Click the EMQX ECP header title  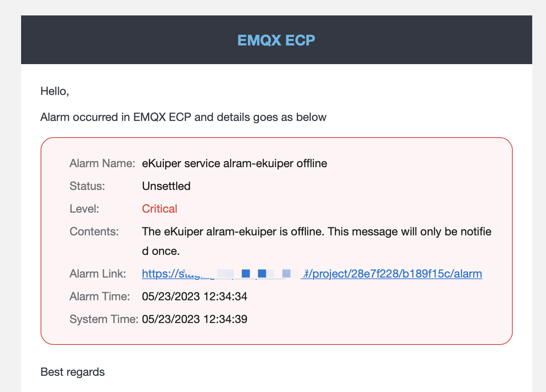click(x=276, y=40)
